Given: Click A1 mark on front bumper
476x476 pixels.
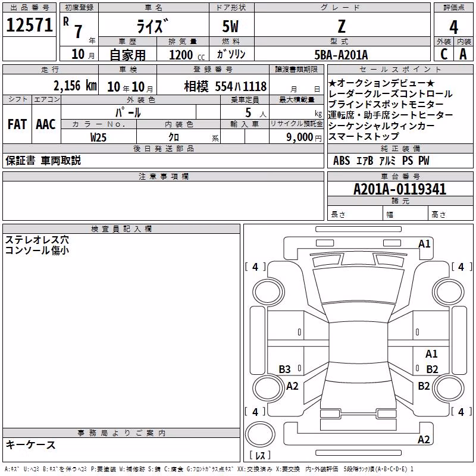Looking at the screenshot, I should tap(424, 243).
